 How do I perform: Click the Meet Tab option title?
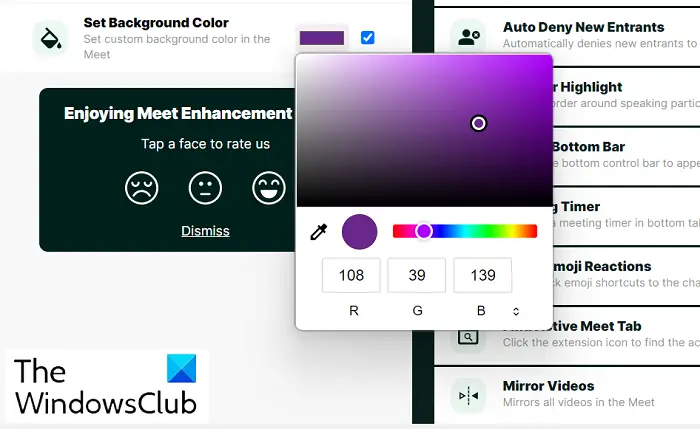(x=596, y=326)
